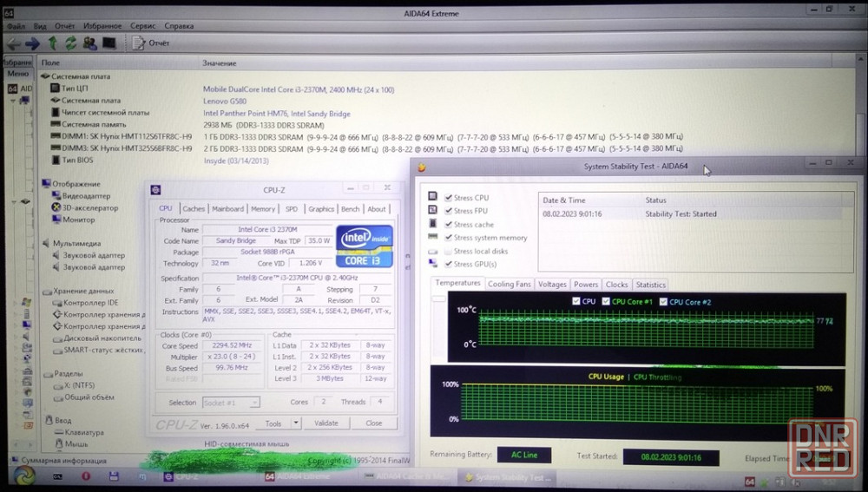
Task: Uncheck CPU in the temperature graph legend
Action: (576, 301)
